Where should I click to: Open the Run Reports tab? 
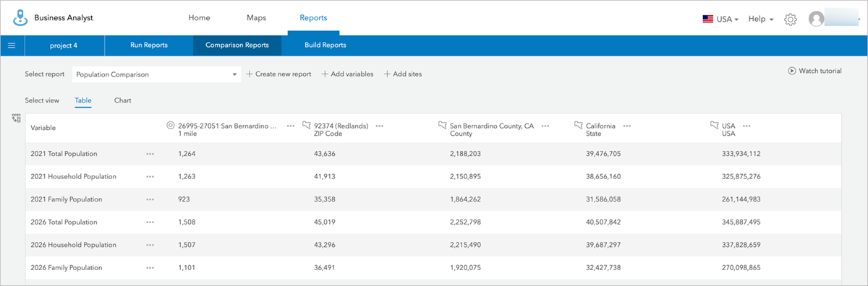coord(149,45)
